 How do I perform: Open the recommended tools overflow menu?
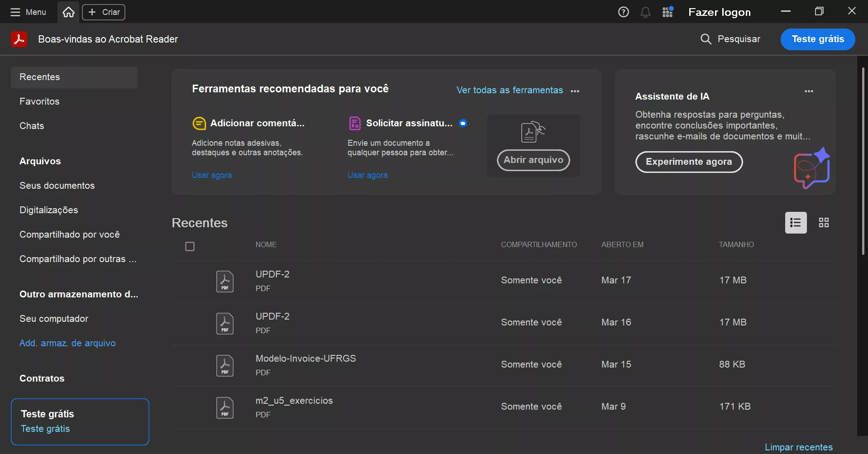click(x=575, y=91)
